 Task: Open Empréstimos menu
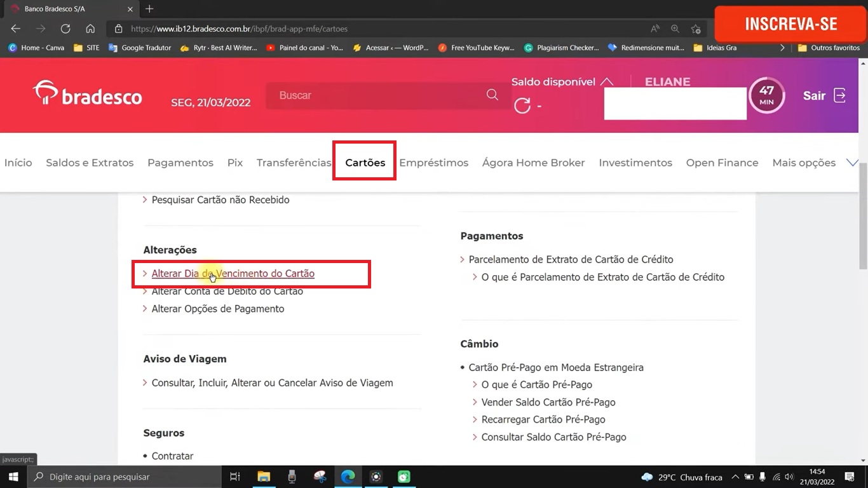(x=434, y=163)
